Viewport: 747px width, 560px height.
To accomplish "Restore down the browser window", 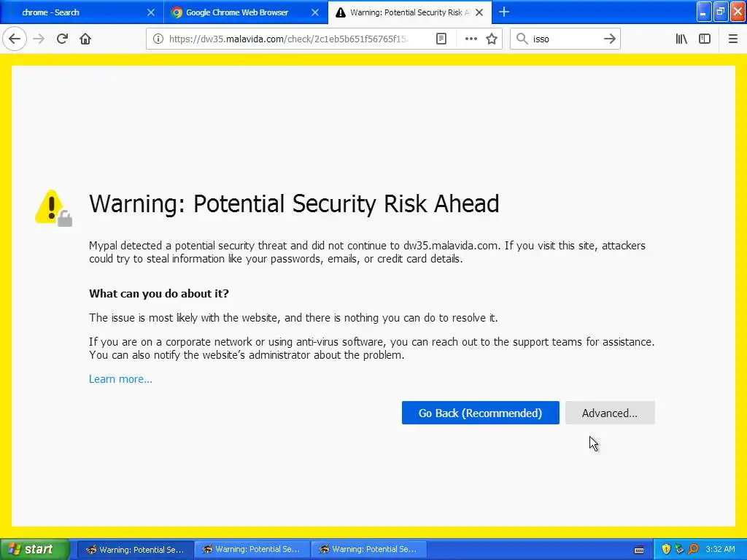I will point(721,12).
